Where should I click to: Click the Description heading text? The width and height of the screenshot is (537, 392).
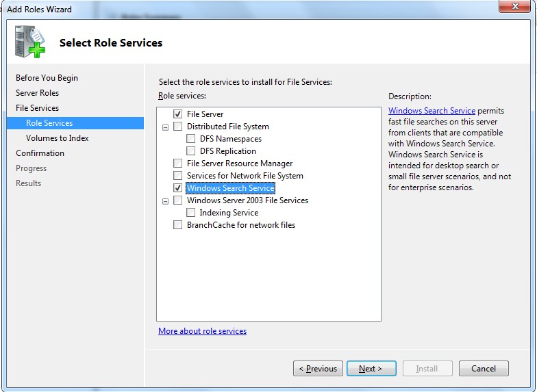pos(410,96)
